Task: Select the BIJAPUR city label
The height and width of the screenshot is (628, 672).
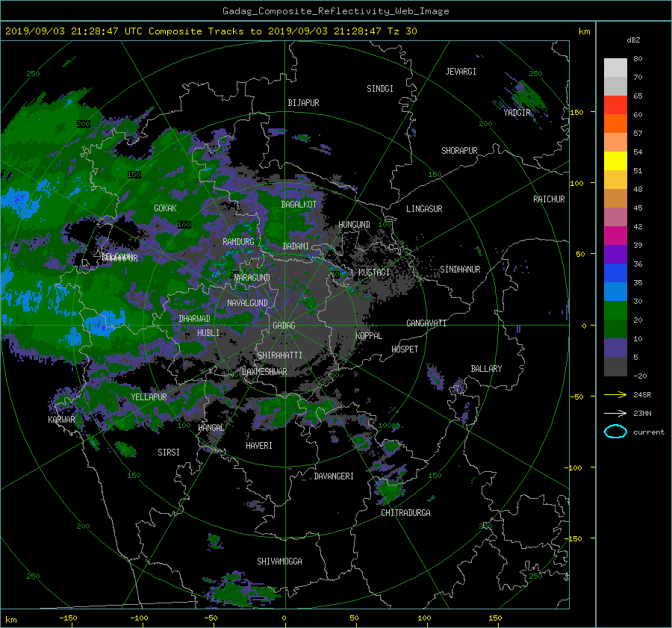Action: (303, 103)
